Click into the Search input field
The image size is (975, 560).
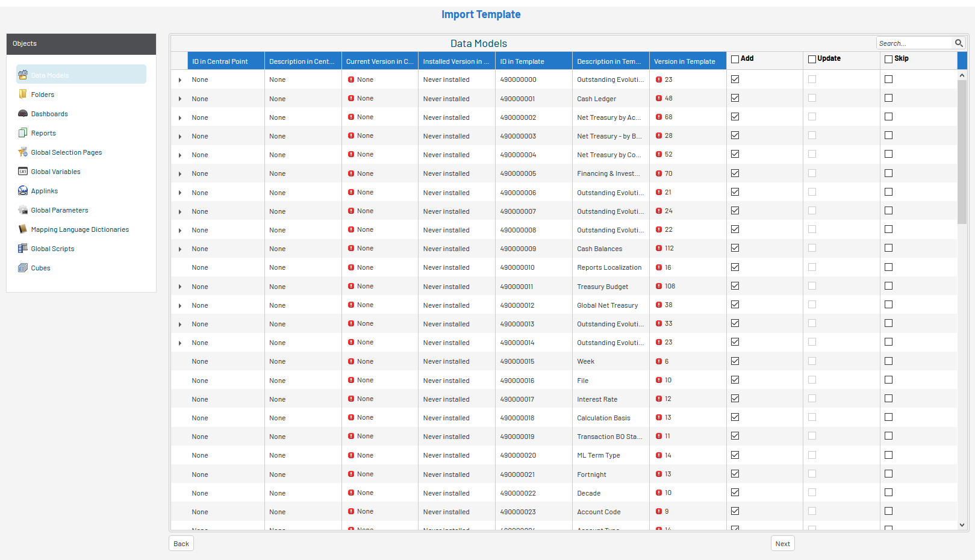pos(913,43)
